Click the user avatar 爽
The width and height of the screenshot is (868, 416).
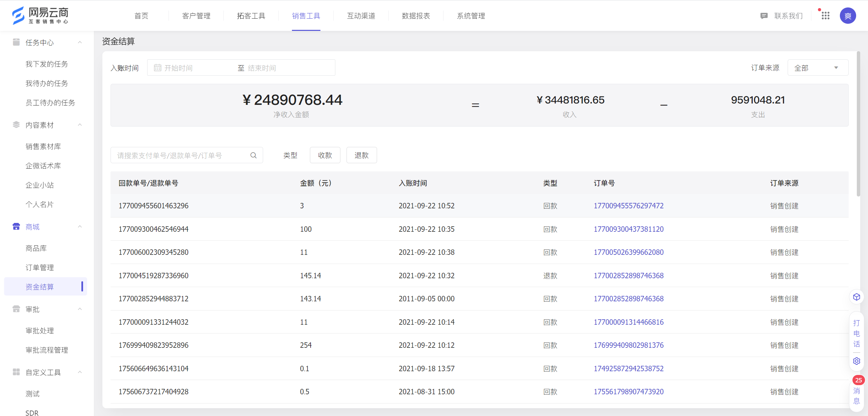pyautogui.click(x=848, y=16)
